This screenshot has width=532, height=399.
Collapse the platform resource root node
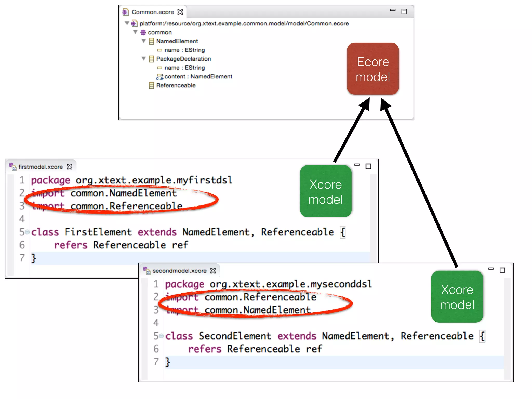click(x=127, y=23)
